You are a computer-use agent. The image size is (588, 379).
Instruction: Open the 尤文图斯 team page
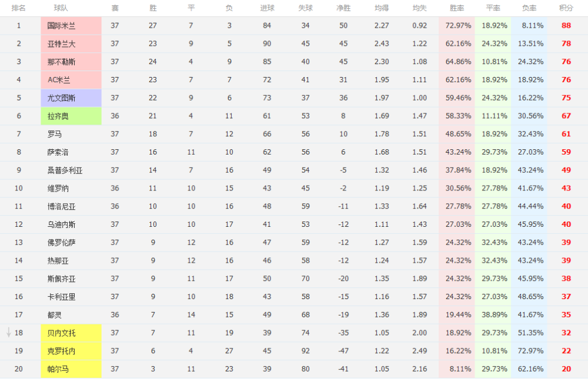click(x=62, y=98)
